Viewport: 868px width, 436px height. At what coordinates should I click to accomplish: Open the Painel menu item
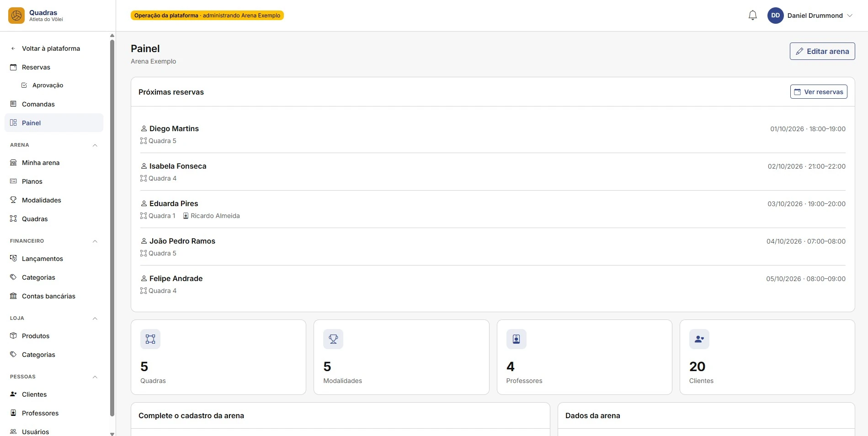pyautogui.click(x=54, y=123)
